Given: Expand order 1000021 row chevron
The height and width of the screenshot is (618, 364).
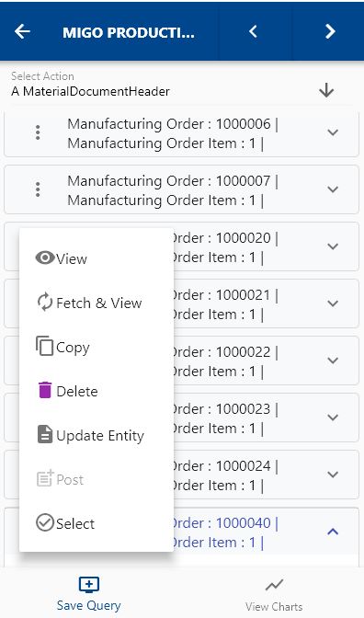Looking at the screenshot, I should pos(333,303).
